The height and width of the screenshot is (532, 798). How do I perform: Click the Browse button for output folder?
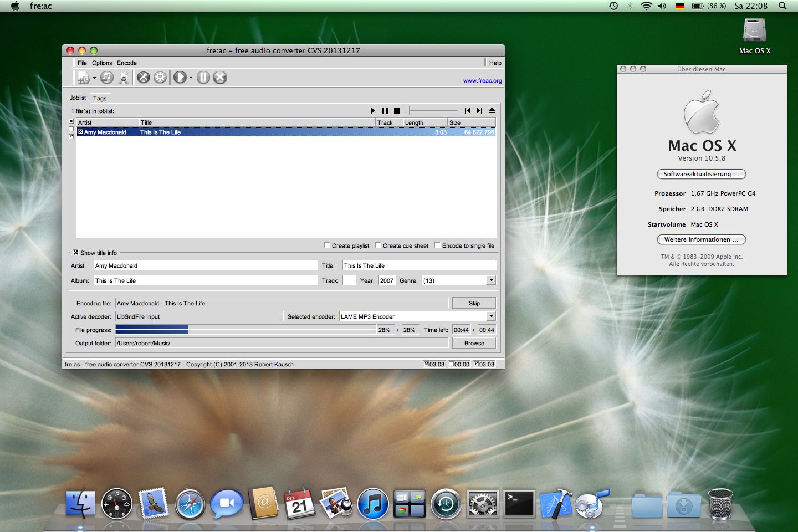pyautogui.click(x=474, y=343)
